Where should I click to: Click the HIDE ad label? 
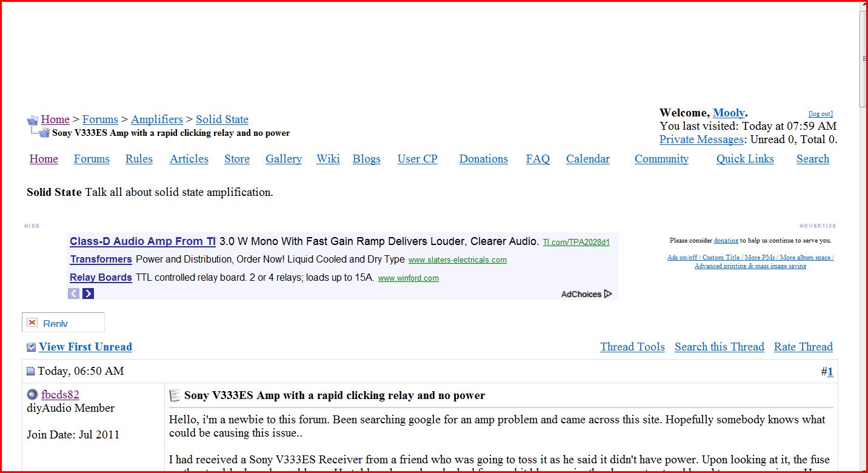[32, 226]
